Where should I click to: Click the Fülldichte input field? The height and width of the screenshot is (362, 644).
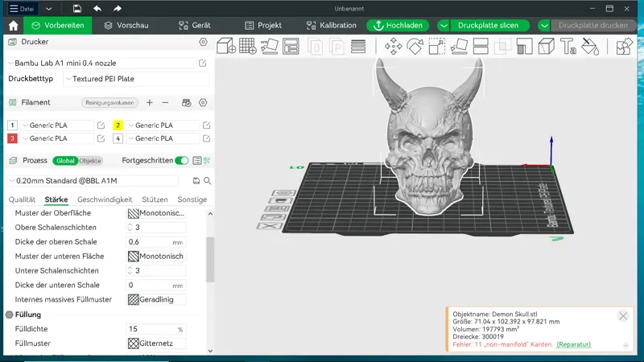click(156, 329)
